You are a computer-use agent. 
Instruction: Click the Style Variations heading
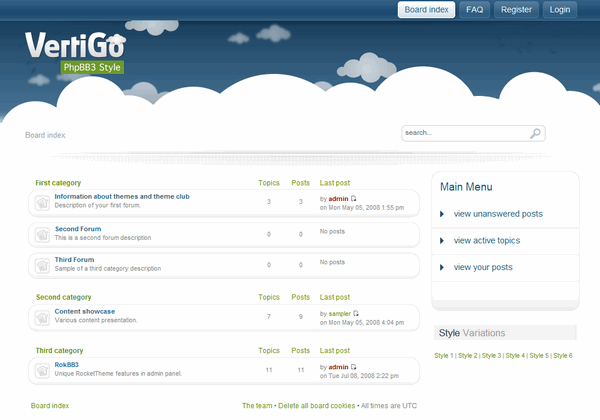tap(472, 333)
